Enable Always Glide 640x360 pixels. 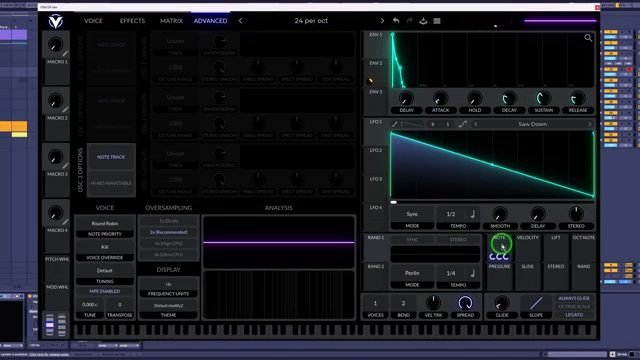coord(574,298)
